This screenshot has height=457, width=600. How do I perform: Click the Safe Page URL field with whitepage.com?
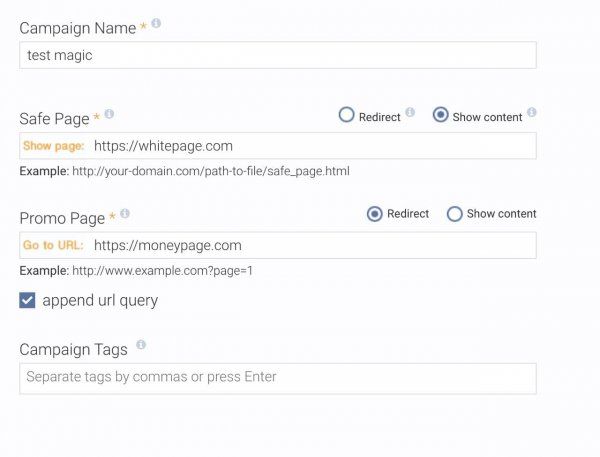tap(310, 146)
